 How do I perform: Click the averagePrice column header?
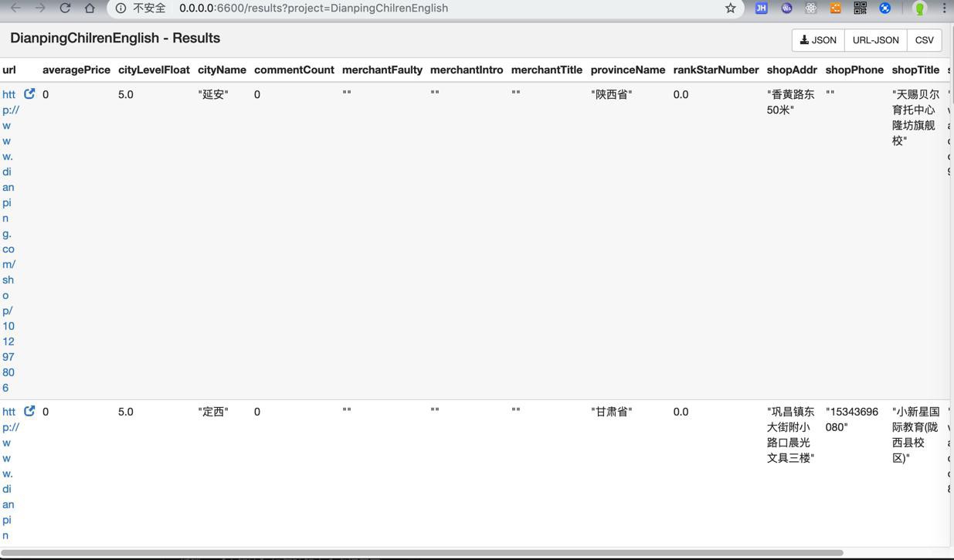[x=76, y=70]
